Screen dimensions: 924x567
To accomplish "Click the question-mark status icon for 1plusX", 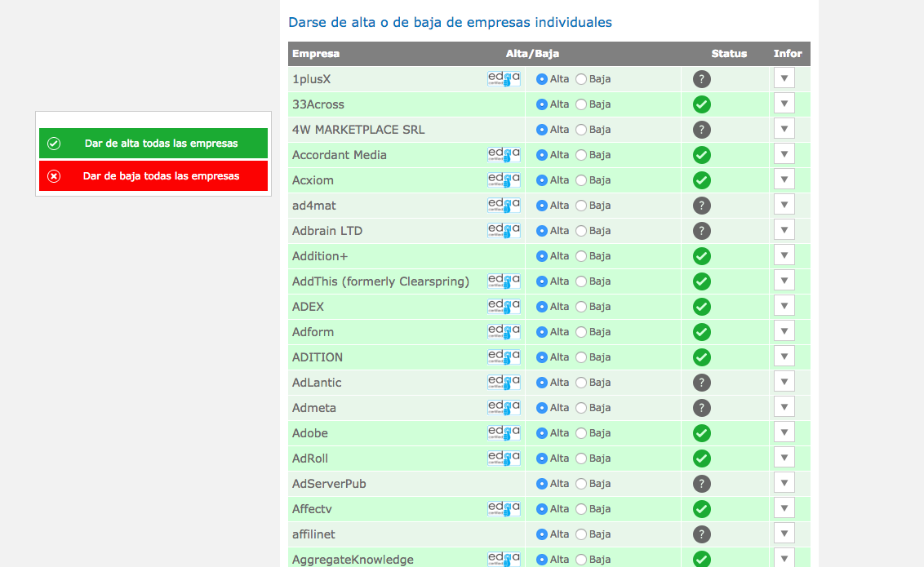I will coord(701,79).
